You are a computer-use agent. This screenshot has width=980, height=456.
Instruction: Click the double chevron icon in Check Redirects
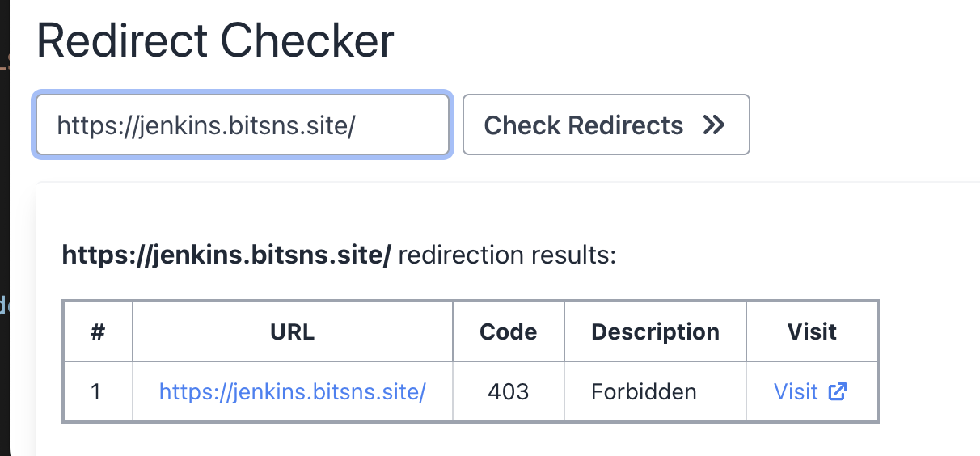[x=713, y=125]
